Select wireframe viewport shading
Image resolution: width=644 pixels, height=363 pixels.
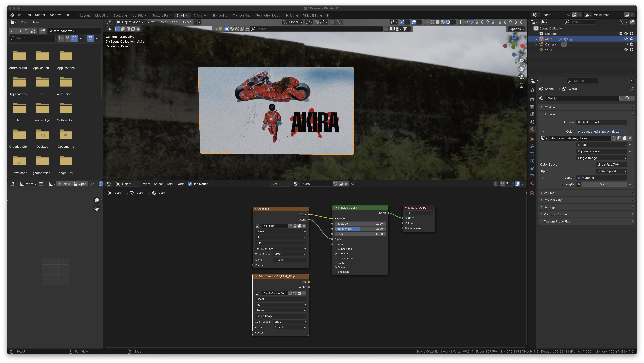pyautogui.click(x=432, y=22)
